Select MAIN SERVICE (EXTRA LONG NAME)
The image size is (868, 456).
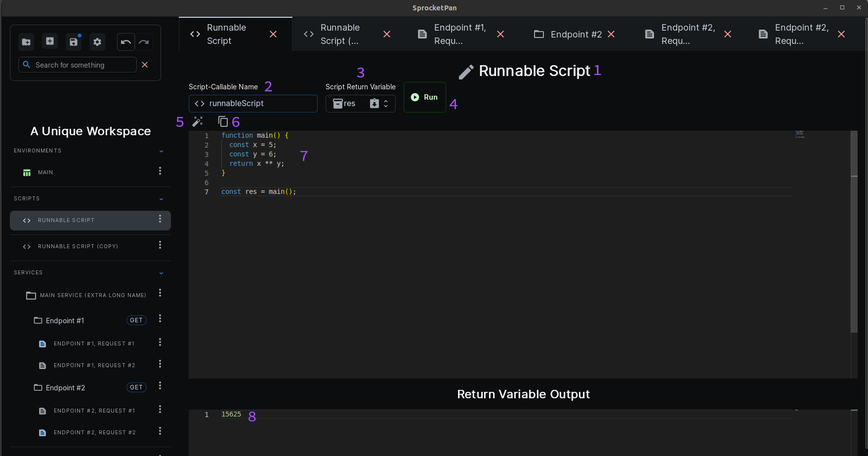(86, 295)
